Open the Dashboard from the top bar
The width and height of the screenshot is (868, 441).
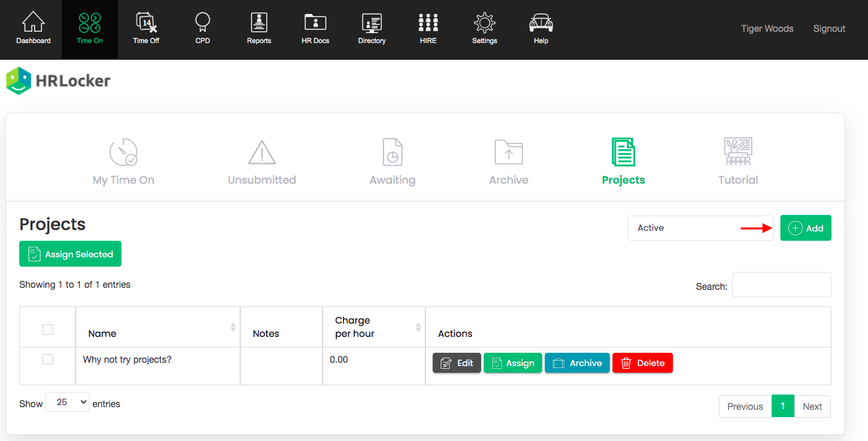[x=33, y=28]
